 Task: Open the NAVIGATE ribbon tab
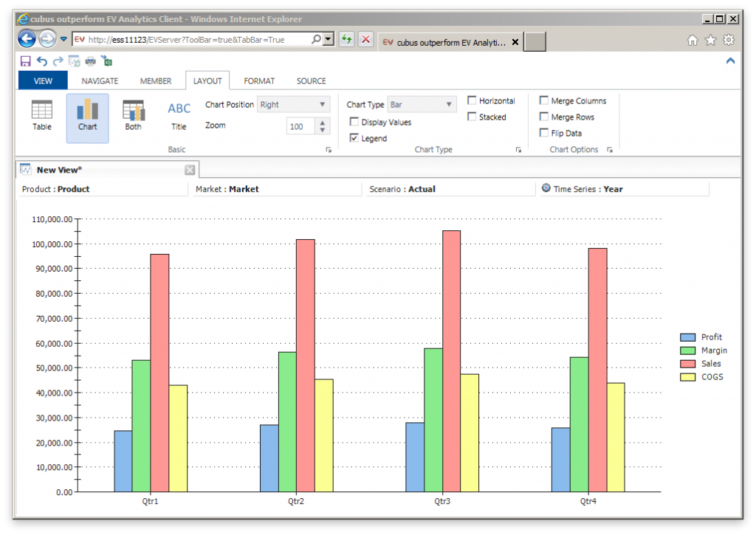point(99,80)
